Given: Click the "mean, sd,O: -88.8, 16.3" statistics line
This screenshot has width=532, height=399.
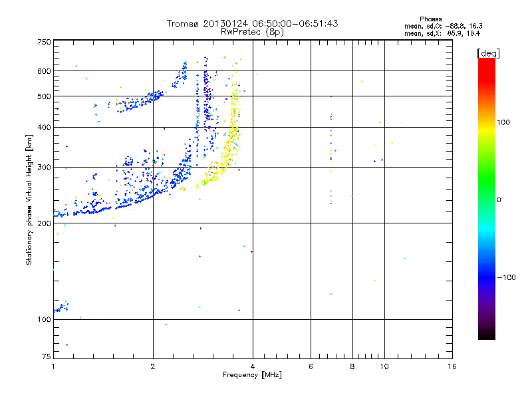Looking at the screenshot, I should [443, 26].
